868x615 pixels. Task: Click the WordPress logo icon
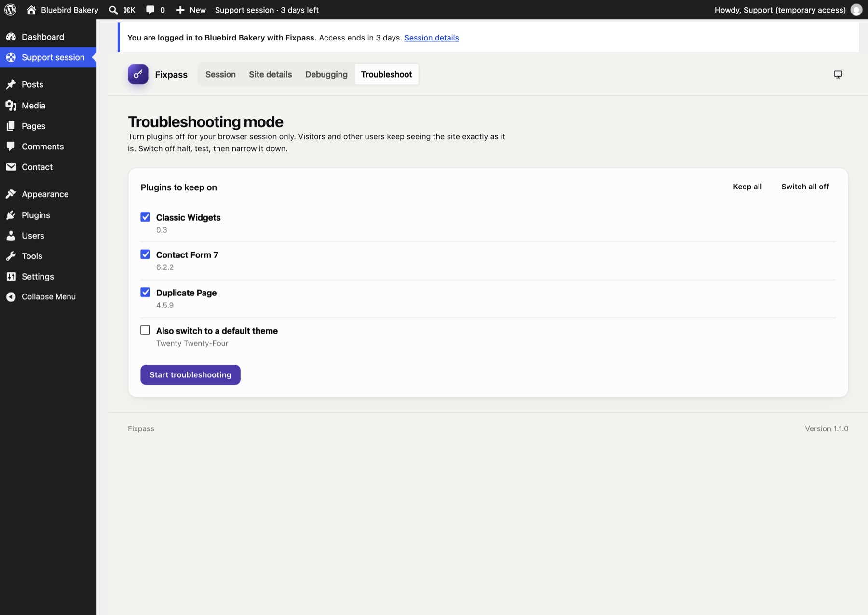(10, 10)
